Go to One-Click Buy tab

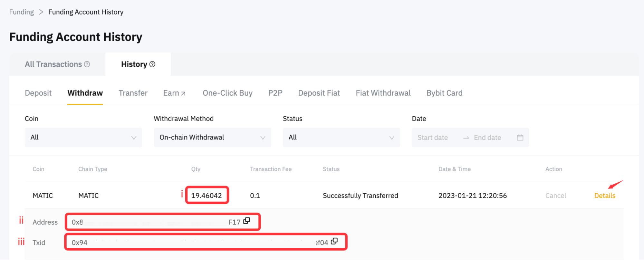pos(227,93)
